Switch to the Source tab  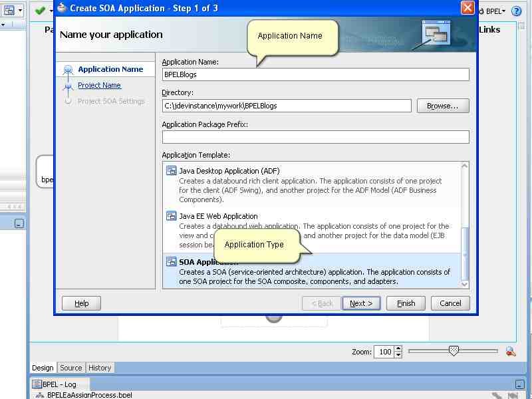[x=70, y=368]
